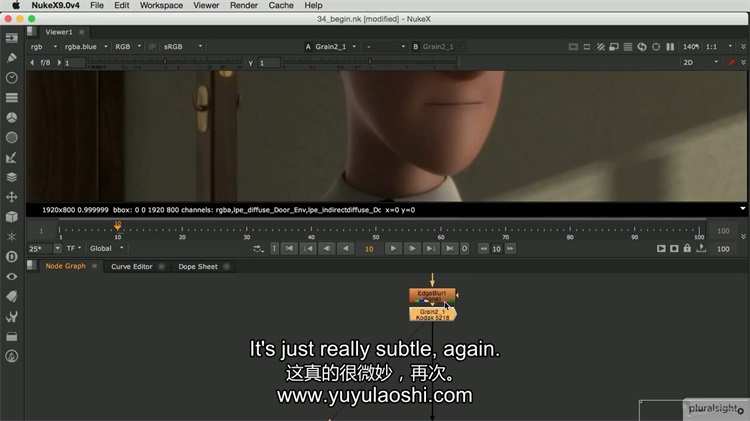Click the fps field showing 25
Screen dimensions: 750x421
[40, 249]
